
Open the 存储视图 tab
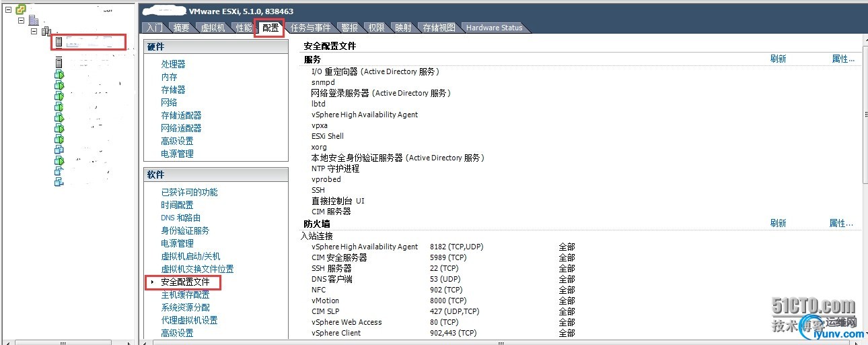(x=439, y=28)
